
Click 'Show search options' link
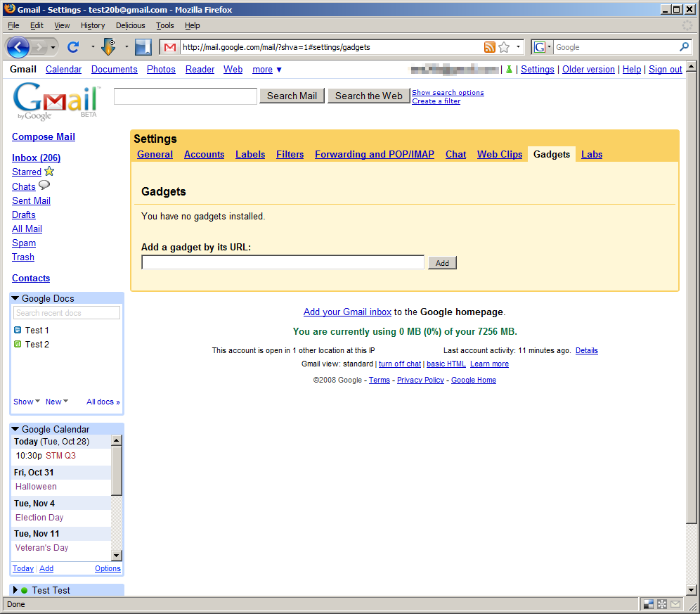448,93
